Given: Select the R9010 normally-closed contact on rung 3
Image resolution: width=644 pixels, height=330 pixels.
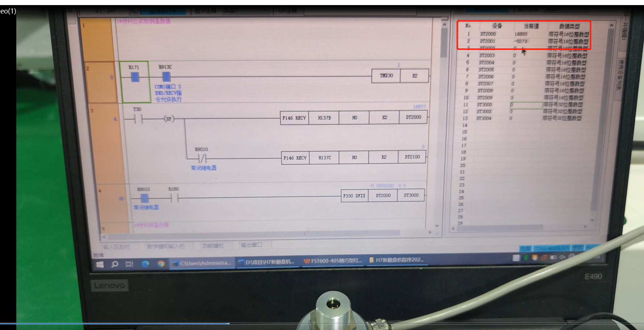Looking at the screenshot, I should click(202, 158).
